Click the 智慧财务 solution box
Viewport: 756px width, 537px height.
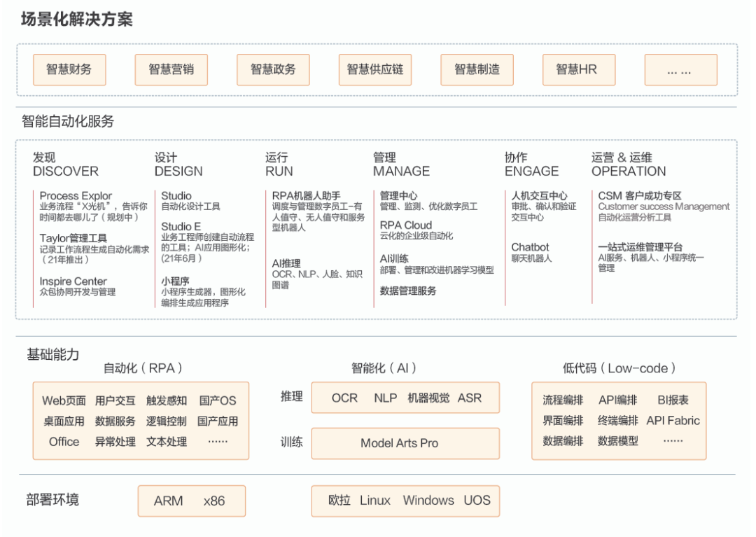(x=69, y=70)
